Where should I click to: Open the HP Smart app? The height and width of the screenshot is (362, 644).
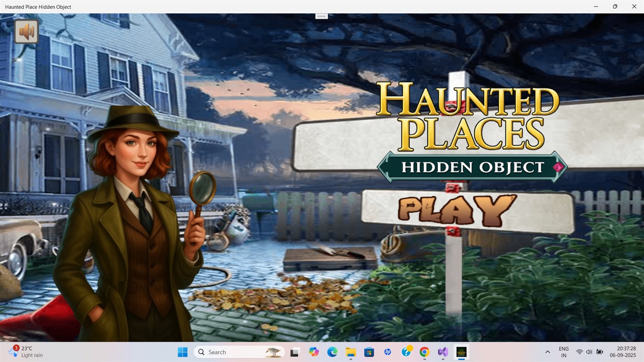point(387,352)
